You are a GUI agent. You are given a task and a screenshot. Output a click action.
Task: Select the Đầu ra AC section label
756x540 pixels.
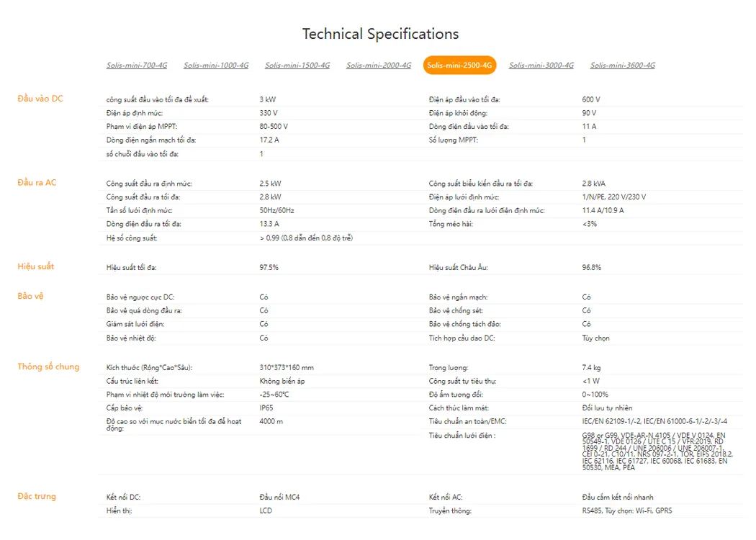click(x=37, y=183)
